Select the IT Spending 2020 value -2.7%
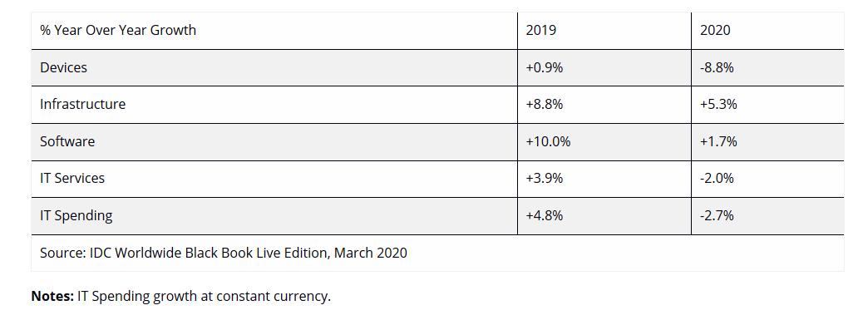The height and width of the screenshot is (320, 868). pyautogui.click(x=717, y=215)
